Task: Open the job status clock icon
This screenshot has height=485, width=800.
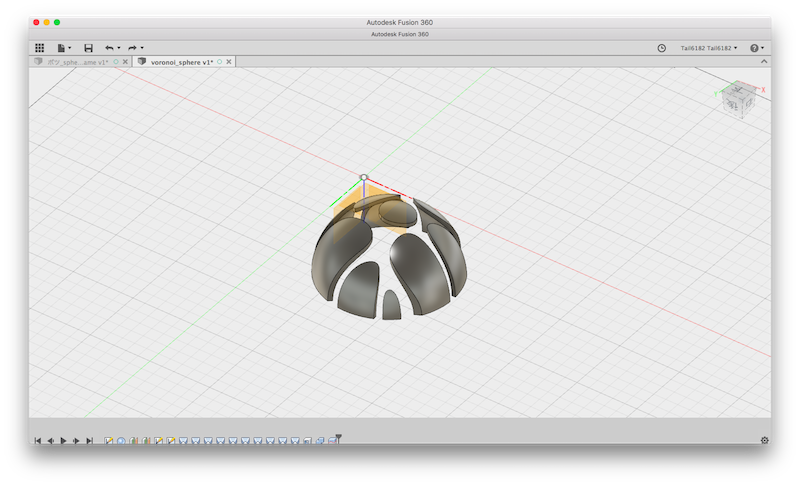Action: pos(661,48)
